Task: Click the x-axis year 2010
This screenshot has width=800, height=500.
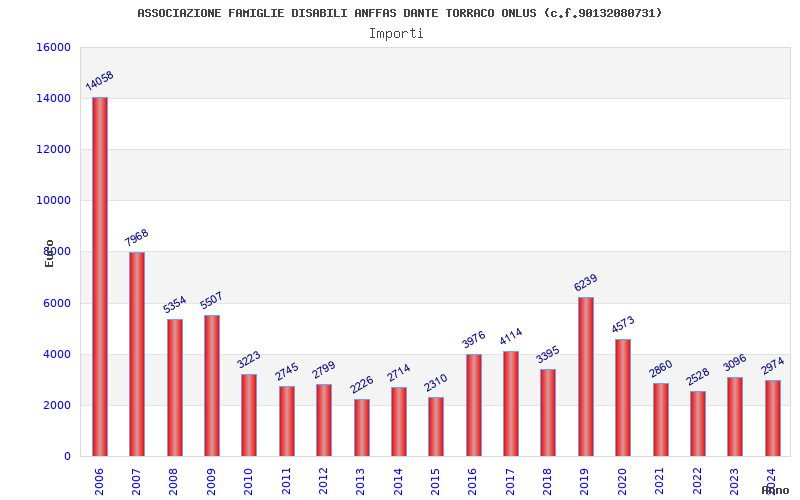Action: (248, 482)
